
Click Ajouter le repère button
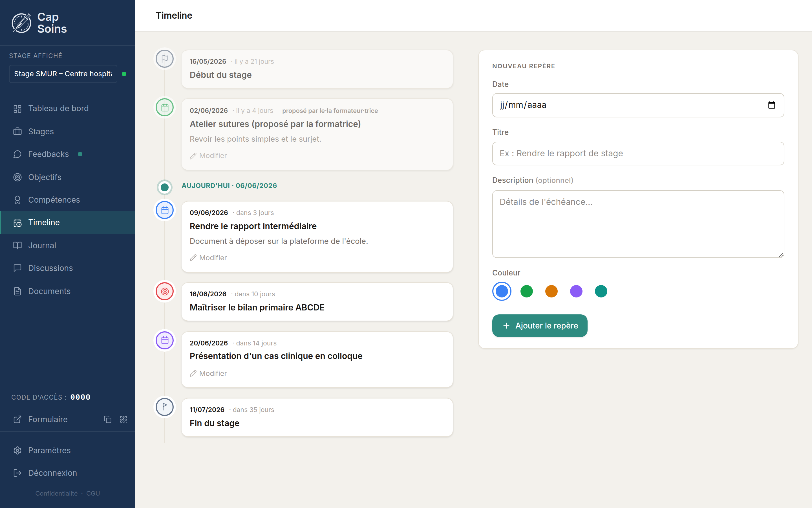540,326
